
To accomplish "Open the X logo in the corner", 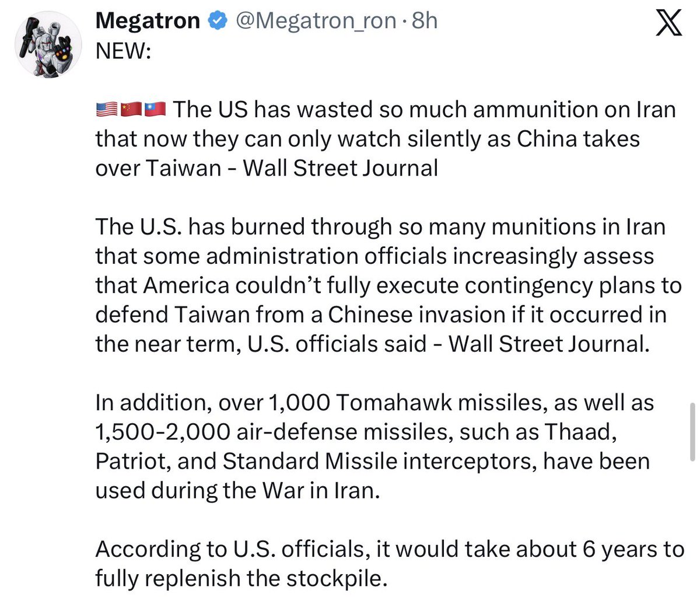I will (x=668, y=24).
